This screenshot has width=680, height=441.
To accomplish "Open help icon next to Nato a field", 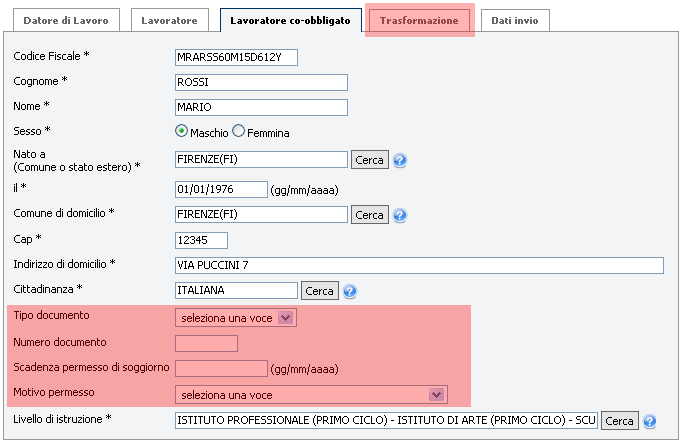I will point(400,160).
